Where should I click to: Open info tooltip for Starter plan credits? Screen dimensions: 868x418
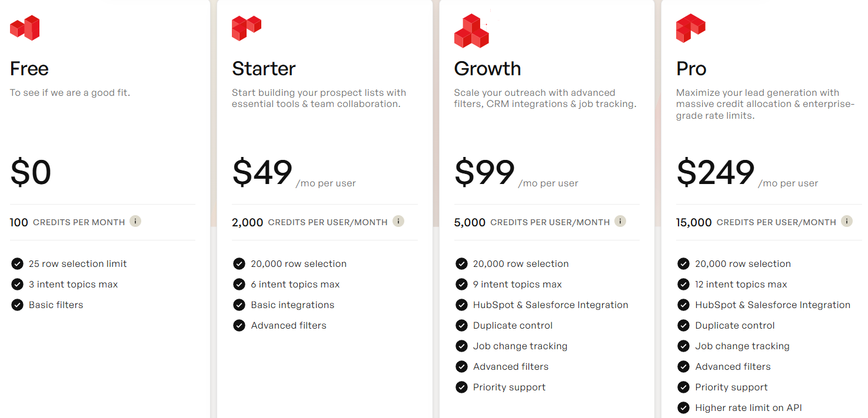point(398,221)
